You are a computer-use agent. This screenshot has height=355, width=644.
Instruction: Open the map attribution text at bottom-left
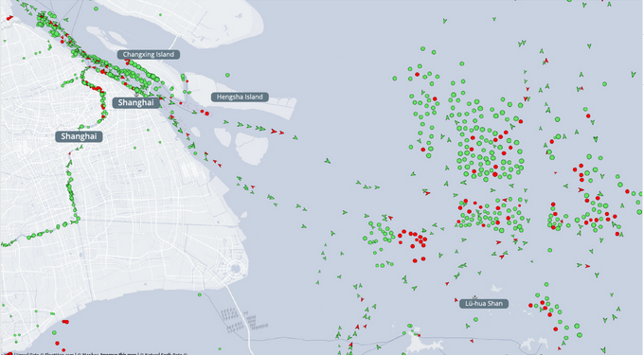(x=98, y=353)
